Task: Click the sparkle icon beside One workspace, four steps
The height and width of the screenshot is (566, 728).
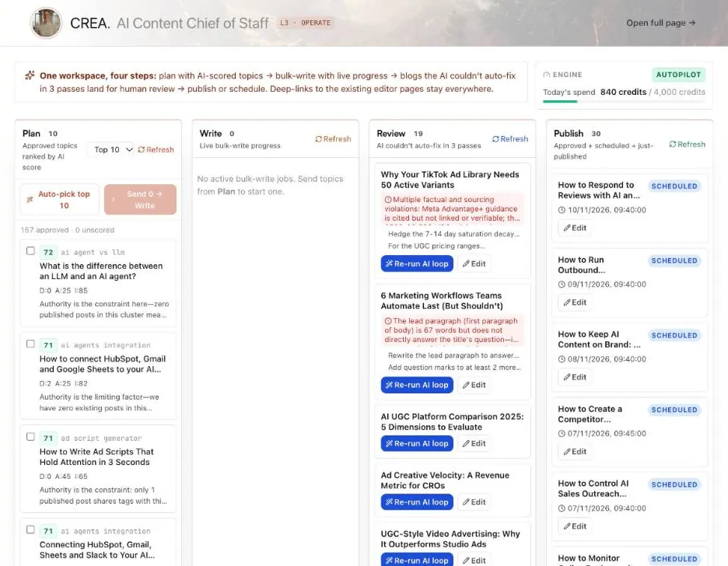Action: click(x=30, y=75)
